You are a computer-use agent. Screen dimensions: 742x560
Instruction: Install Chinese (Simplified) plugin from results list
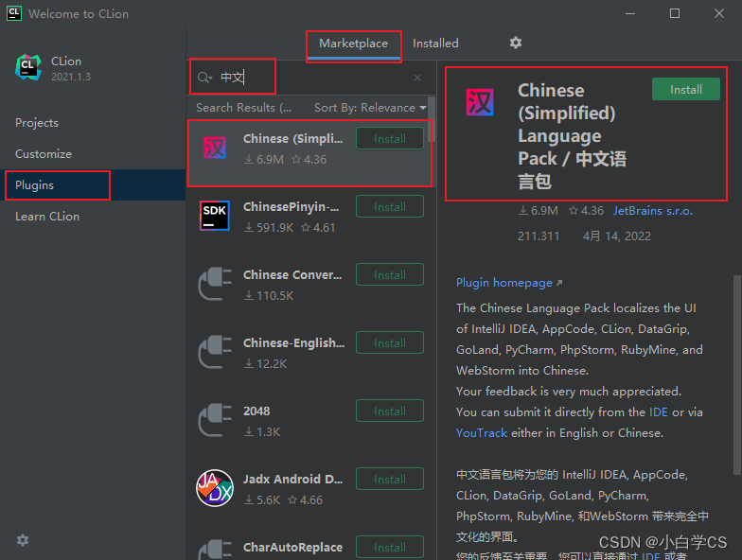point(390,138)
